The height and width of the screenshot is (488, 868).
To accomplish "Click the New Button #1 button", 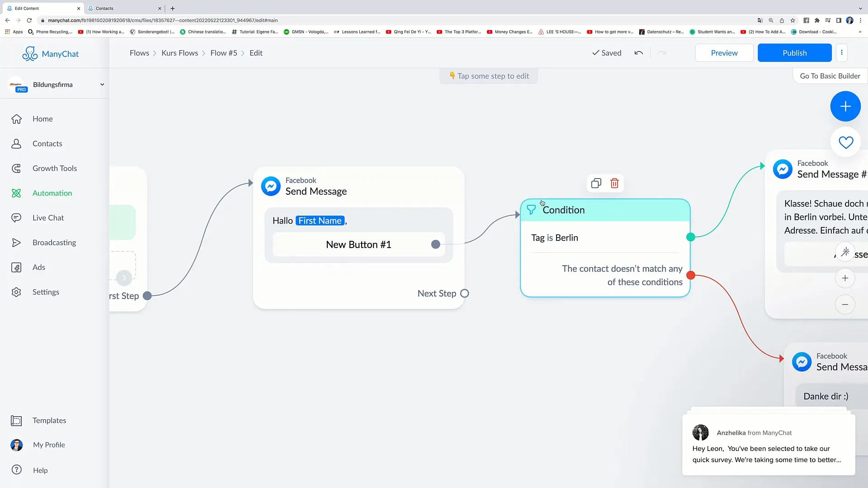I will pyautogui.click(x=359, y=244).
